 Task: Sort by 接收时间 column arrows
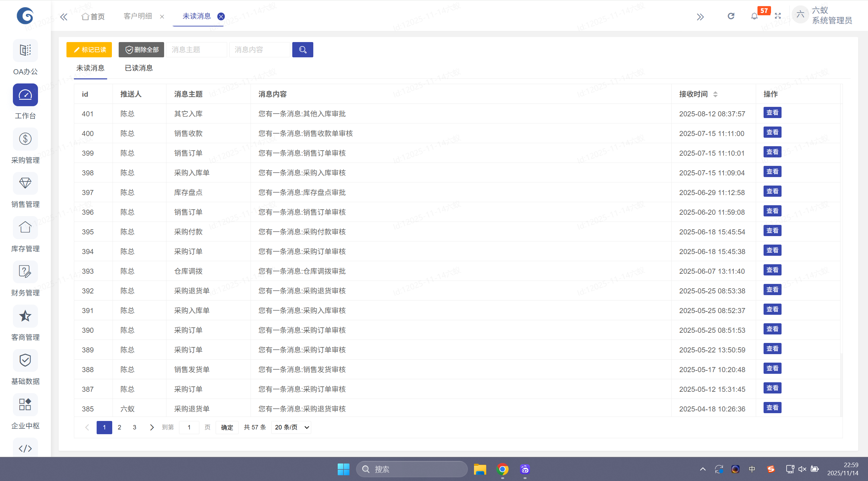pos(715,94)
